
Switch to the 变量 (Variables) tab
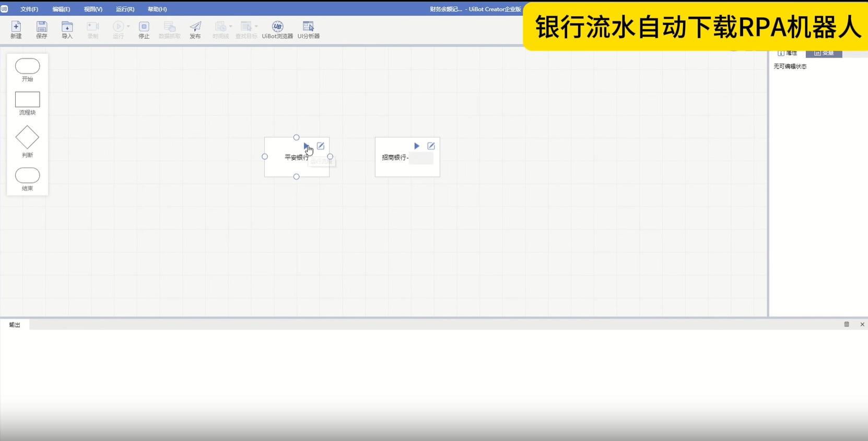(824, 53)
